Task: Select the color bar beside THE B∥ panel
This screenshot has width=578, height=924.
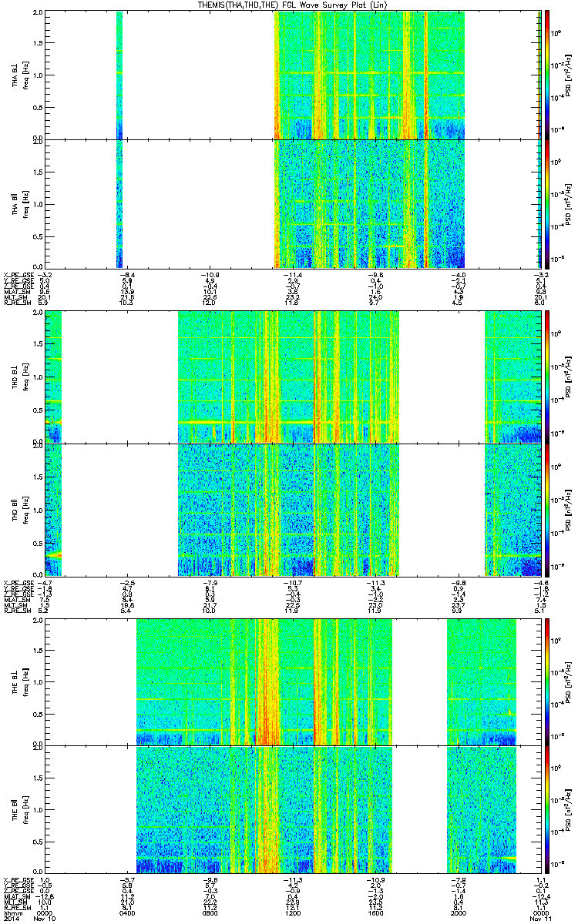Action: point(547,809)
